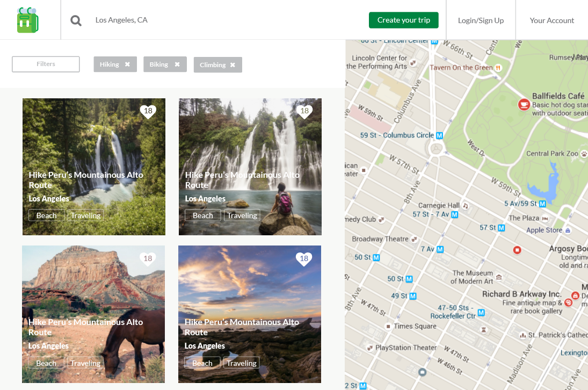Click Traveling tag on sunset coast card
The image size is (588, 390).
[242, 363]
